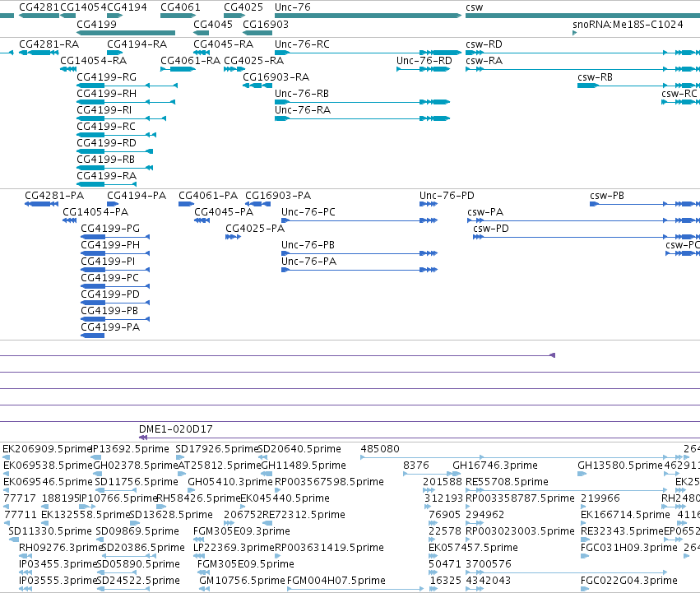Select CG16903-PA protein label
The width and height of the screenshot is (700, 593).
click(x=278, y=196)
